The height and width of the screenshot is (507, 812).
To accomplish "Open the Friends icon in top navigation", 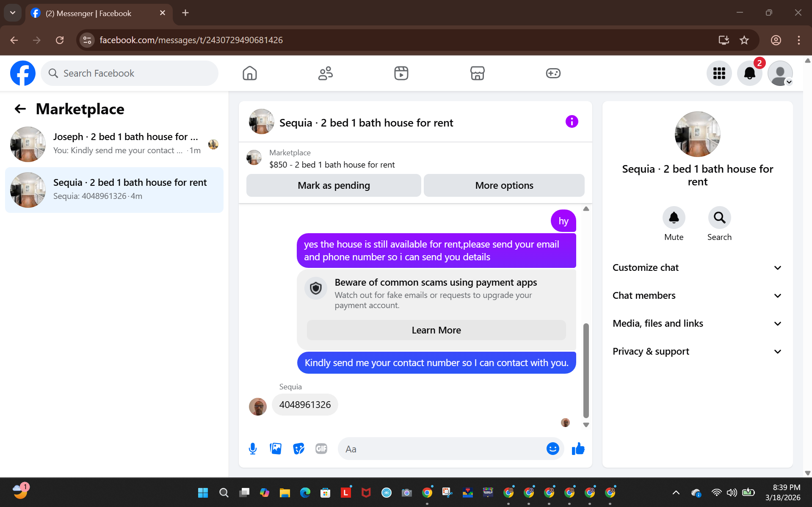I will tap(326, 73).
